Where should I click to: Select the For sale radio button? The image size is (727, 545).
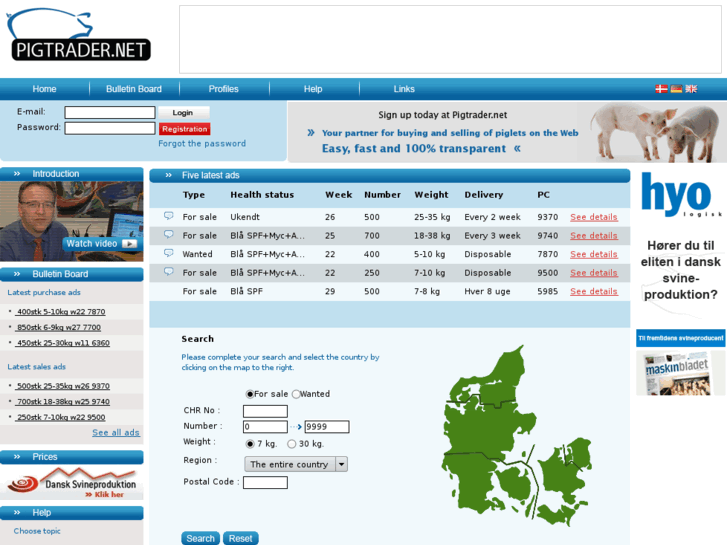(249, 394)
